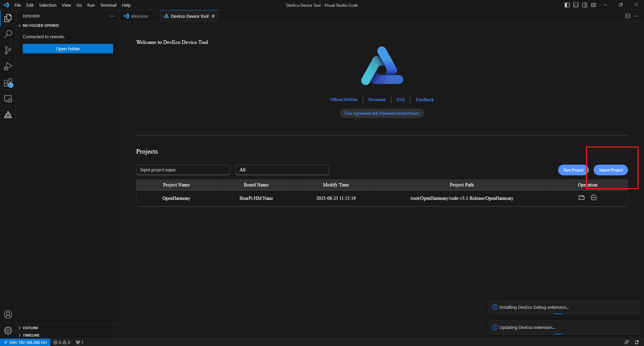
Task: Click the Input project name field
Action: point(183,170)
